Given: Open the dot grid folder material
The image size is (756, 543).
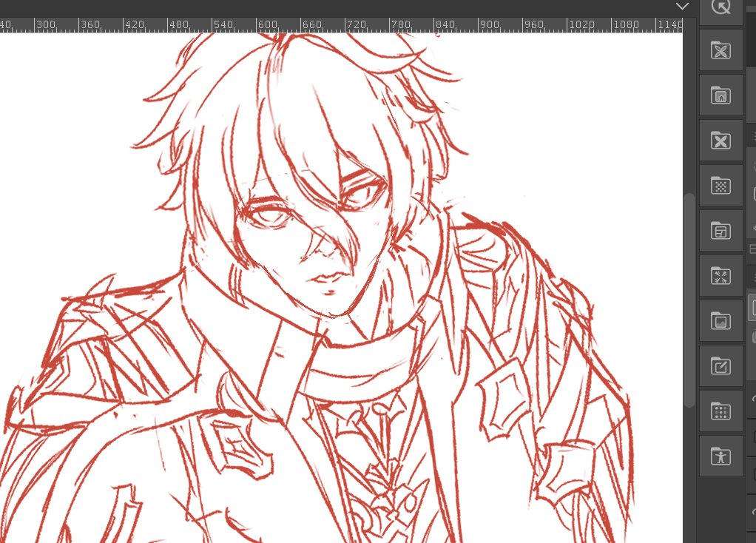Looking at the screenshot, I should click(x=720, y=411).
